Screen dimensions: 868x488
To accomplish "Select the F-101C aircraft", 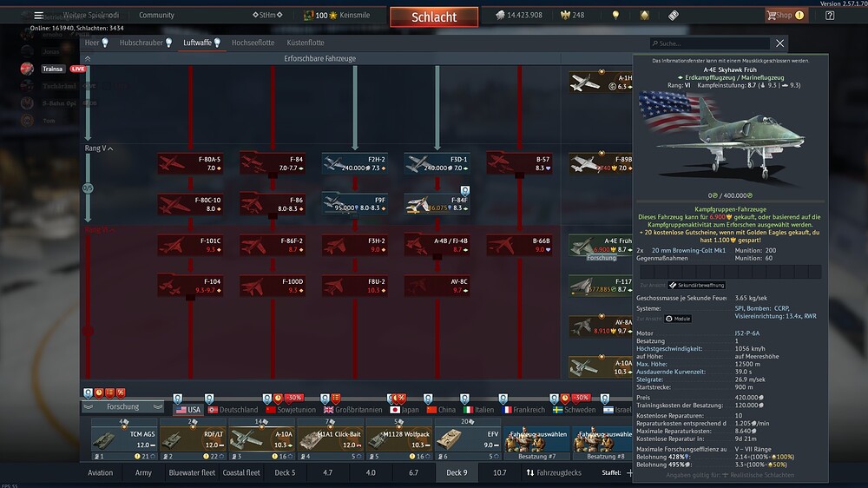I will click(x=190, y=246).
